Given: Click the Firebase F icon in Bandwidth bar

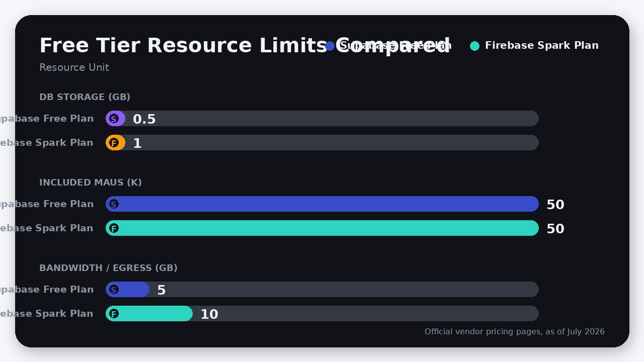Looking at the screenshot, I should coord(114,314).
